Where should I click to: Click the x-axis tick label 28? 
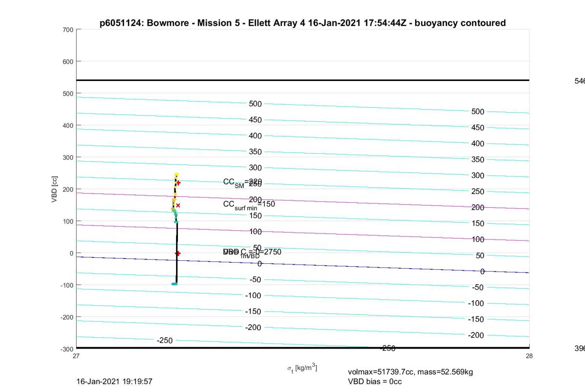click(x=529, y=356)
